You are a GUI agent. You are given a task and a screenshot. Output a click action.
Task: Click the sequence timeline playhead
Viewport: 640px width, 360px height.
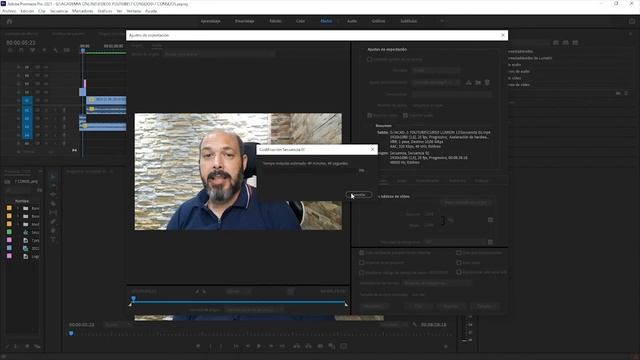click(83, 51)
